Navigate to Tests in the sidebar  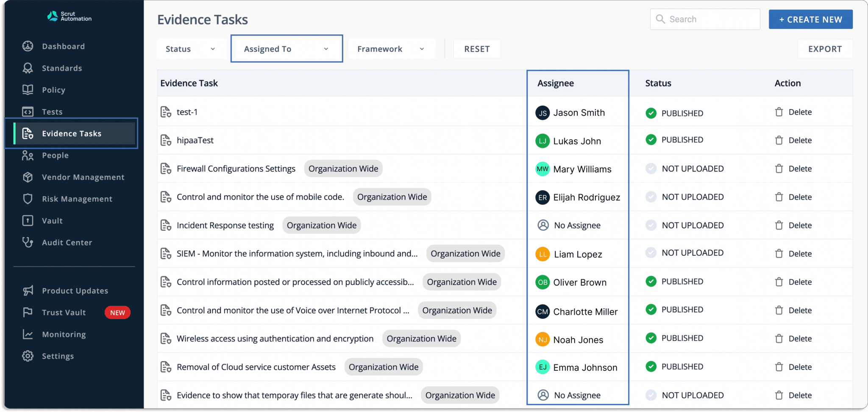coord(52,112)
